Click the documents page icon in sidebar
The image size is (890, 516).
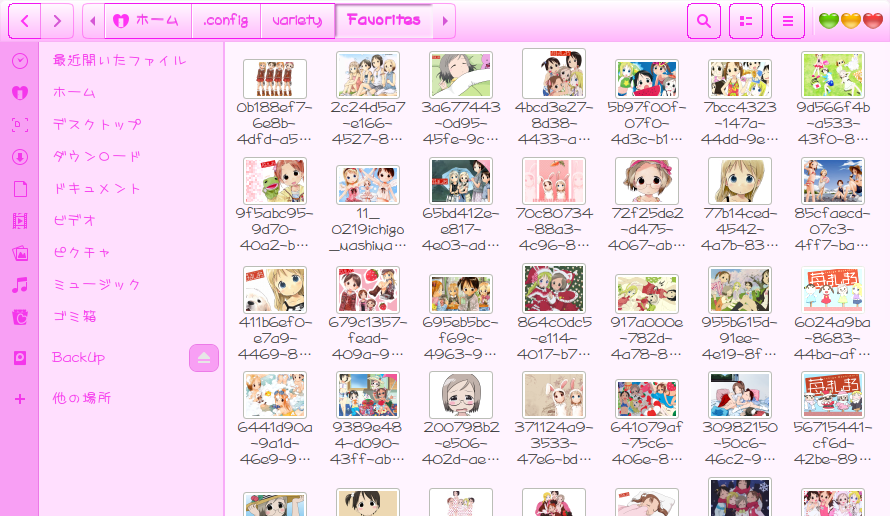click(x=20, y=188)
